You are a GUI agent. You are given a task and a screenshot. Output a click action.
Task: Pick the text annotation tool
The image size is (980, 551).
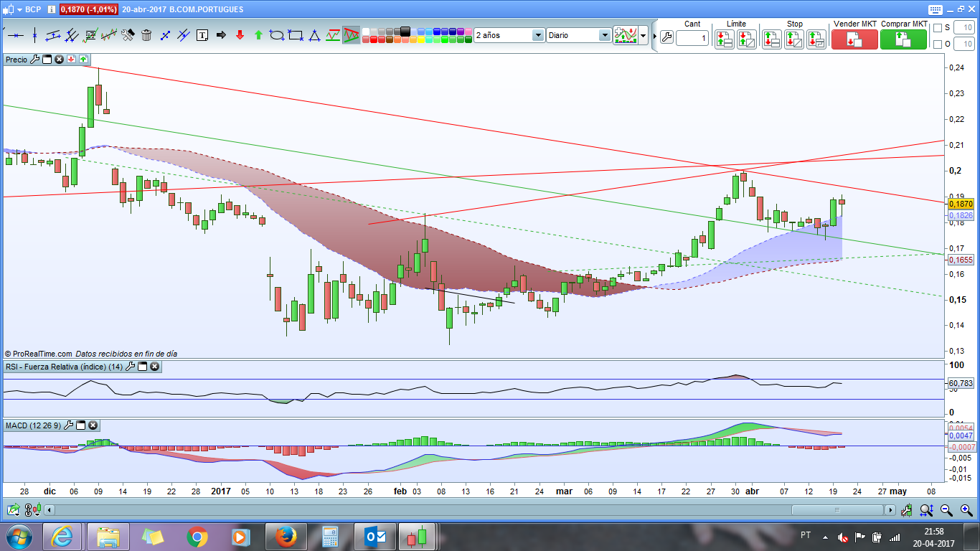[202, 34]
